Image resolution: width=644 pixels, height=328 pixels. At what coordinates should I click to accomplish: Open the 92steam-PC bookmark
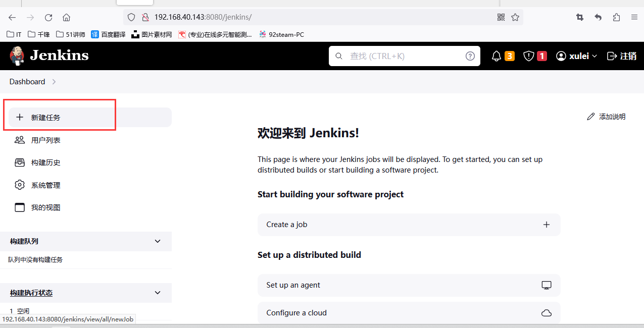tap(281, 34)
